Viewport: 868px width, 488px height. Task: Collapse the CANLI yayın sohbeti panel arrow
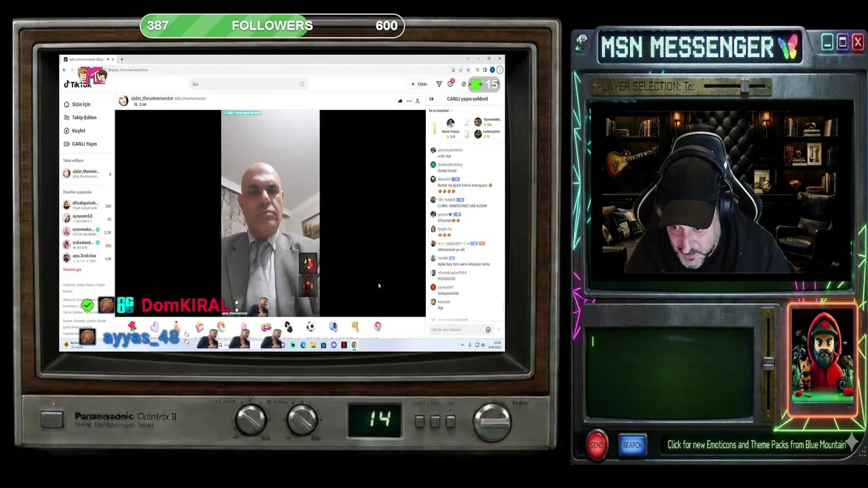tap(431, 99)
